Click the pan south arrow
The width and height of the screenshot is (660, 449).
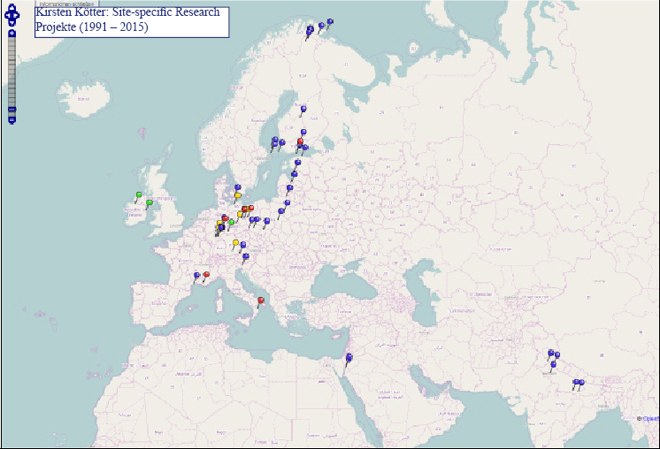[12, 24]
